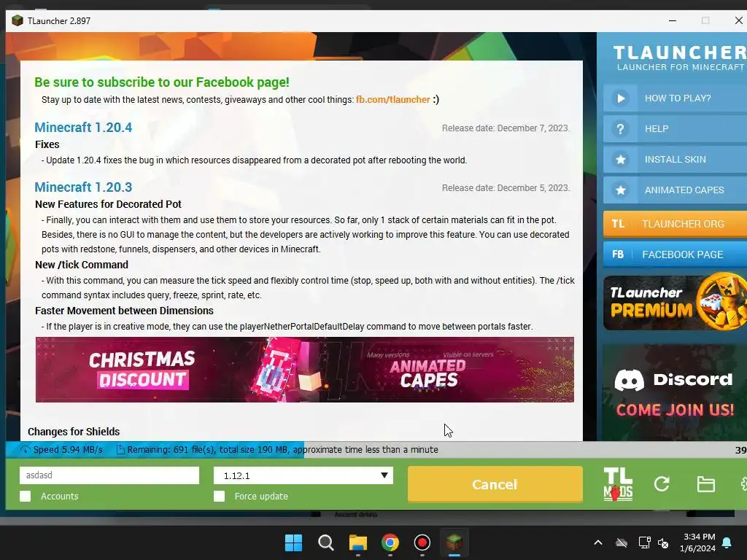Select Animated Capes in the sidebar

coord(675,190)
